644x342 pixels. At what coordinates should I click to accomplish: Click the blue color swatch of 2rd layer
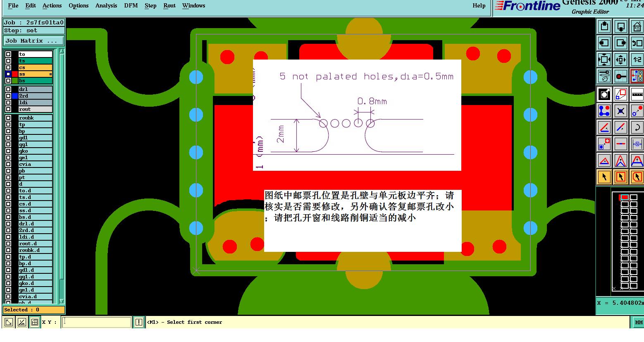(15, 96)
